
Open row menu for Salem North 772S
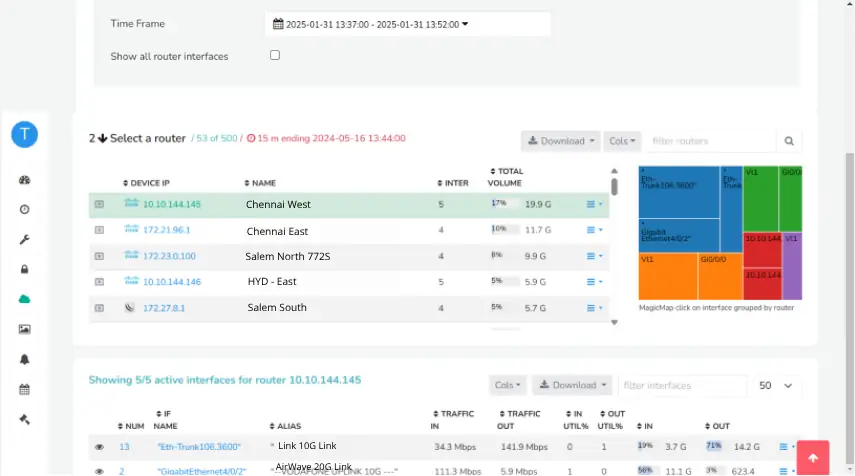tap(594, 256)
